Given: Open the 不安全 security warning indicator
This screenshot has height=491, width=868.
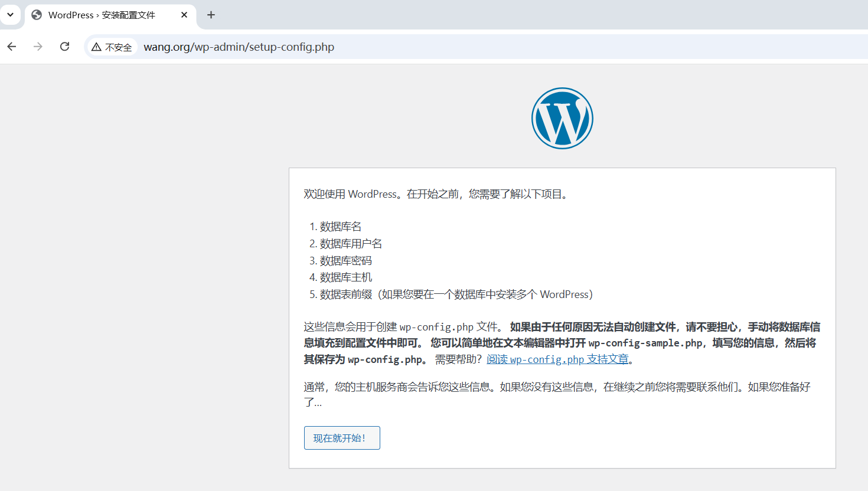Looking at the screenshot, I should coord(112,47).
